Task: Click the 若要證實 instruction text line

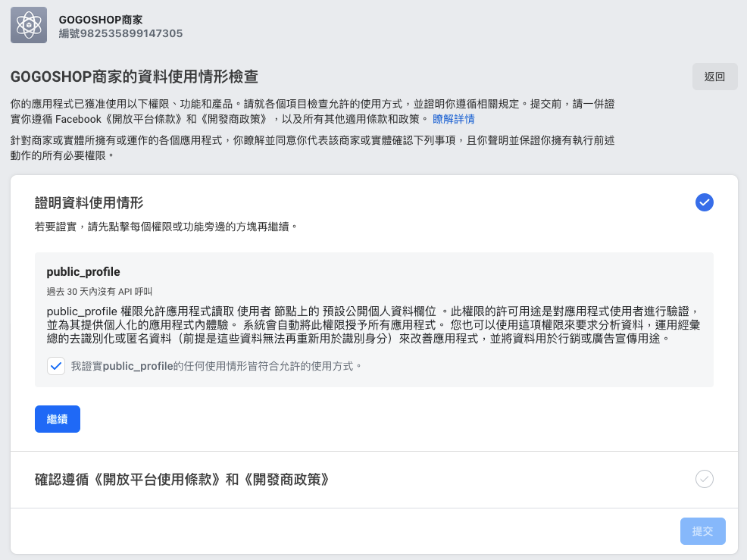Action: [166, 227]
